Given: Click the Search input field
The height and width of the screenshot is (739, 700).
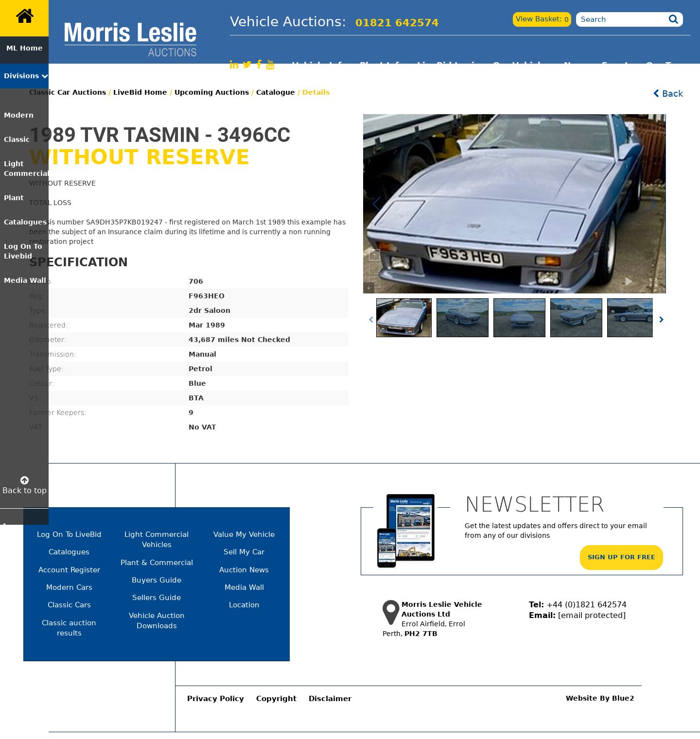Looking at the screenshot, I should click(622, 19).
